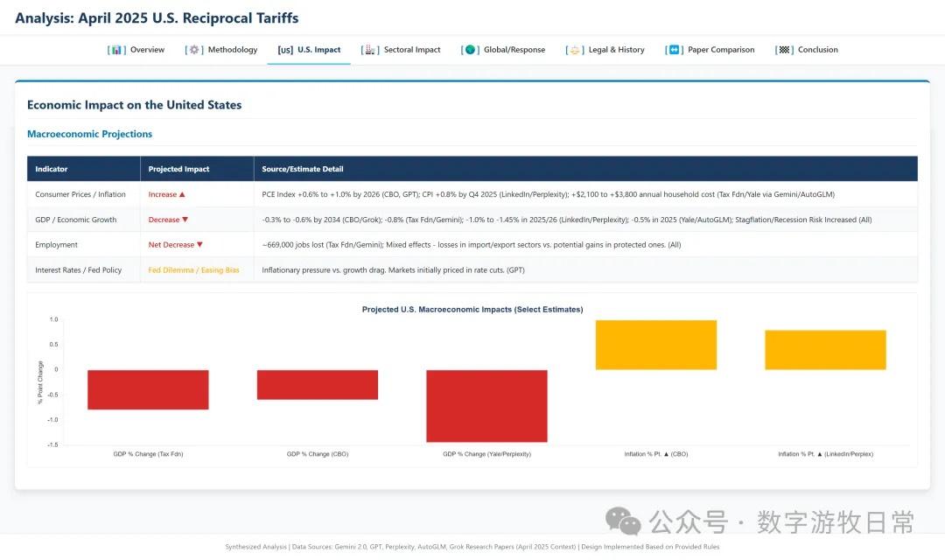
Task: Click the Projected Impact column header
Action: coord(178,169)
